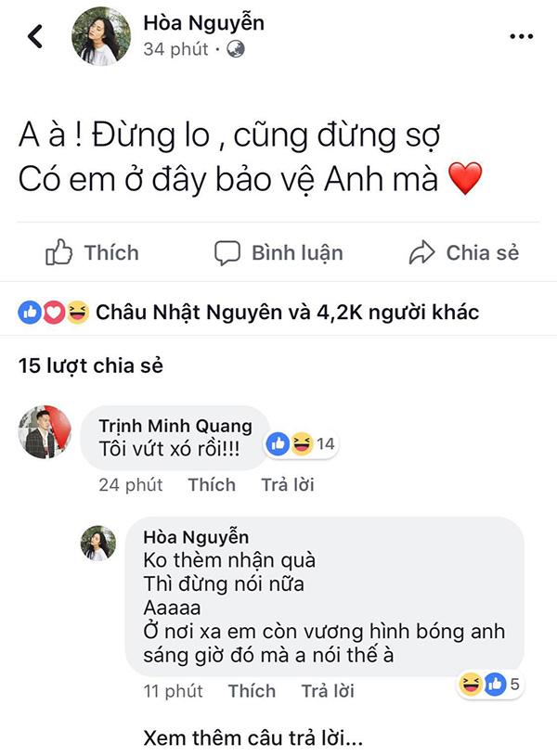Click the globe public privacy icon
The image size is (557, 756).
pos(236,49)
